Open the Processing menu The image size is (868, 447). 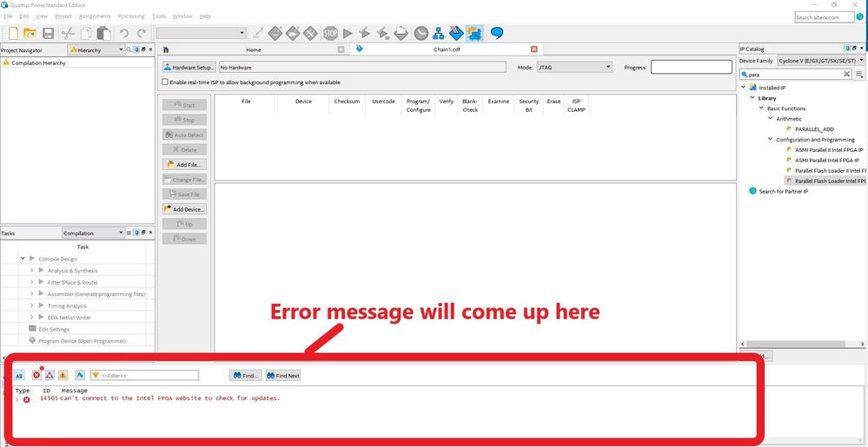click(x=131, y=16)
